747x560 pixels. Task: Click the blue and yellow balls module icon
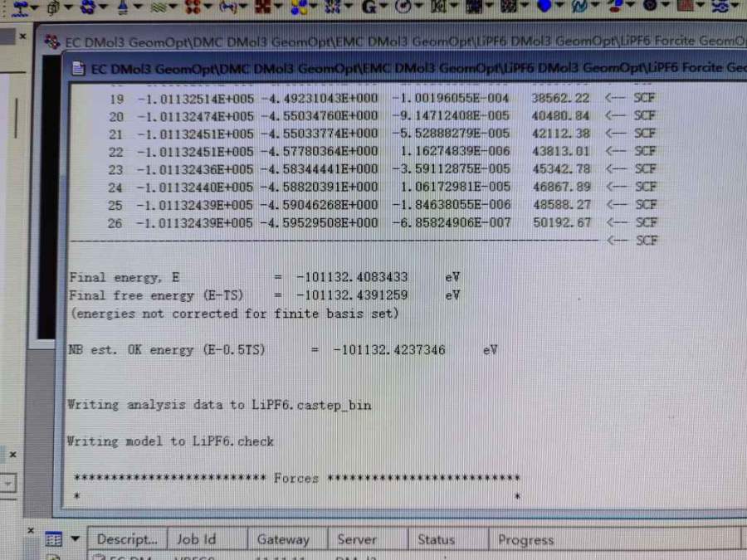point(298,7)
